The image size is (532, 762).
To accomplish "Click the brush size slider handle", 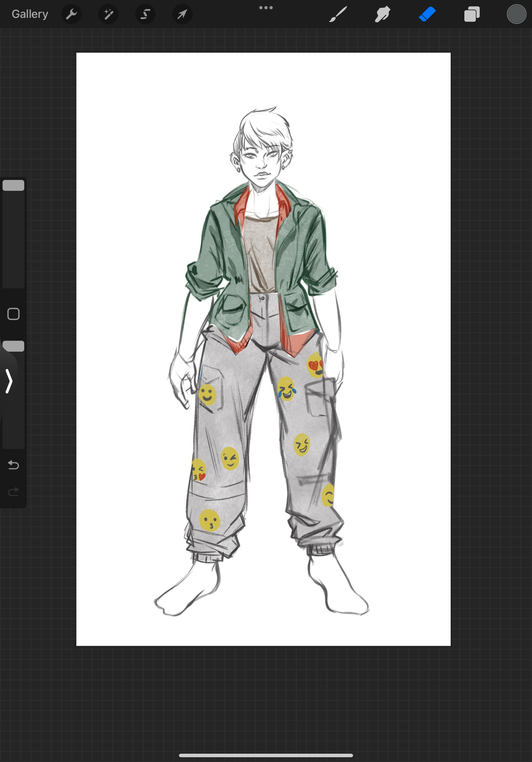I will (x=13, y=185).
